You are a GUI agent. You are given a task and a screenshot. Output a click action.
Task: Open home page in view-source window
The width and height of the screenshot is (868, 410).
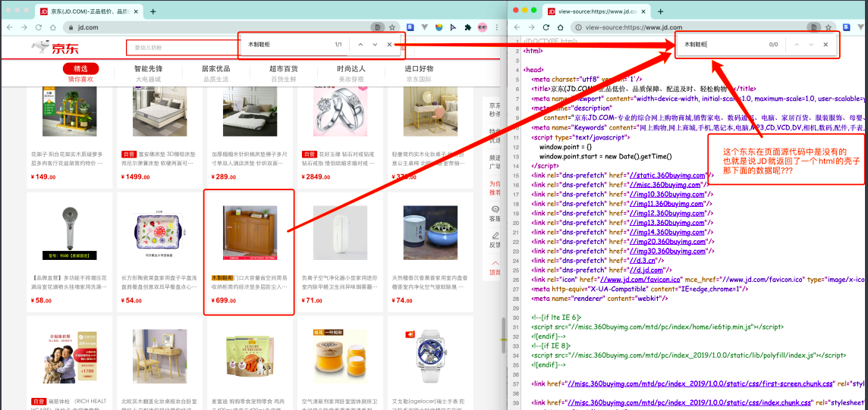[560, 27]
